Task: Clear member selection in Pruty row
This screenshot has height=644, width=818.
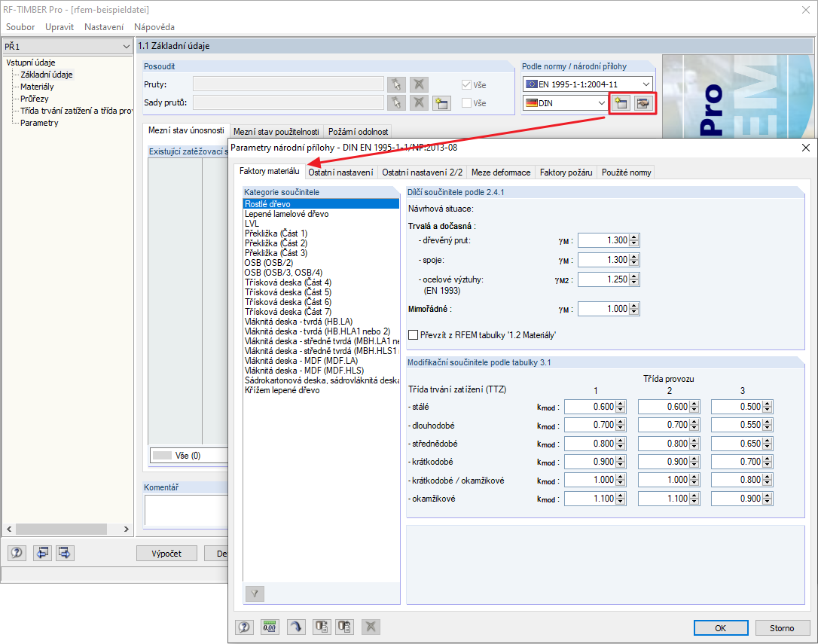Action: click(418, 84)
